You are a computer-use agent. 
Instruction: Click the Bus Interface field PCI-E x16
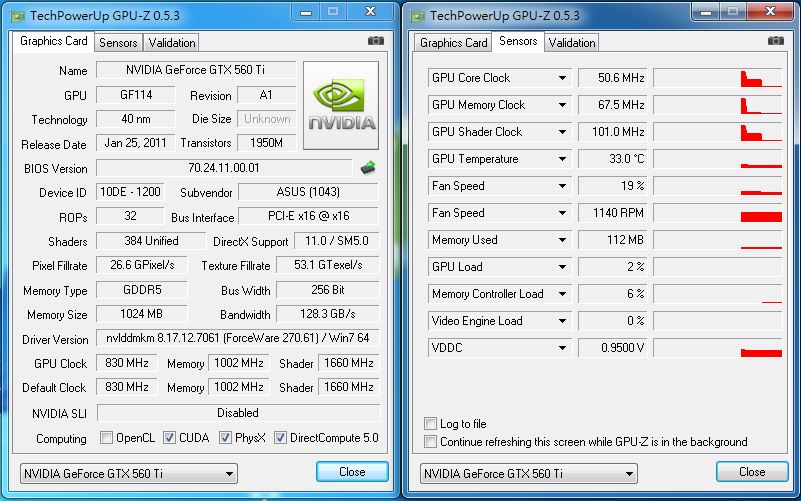(308, 216)
